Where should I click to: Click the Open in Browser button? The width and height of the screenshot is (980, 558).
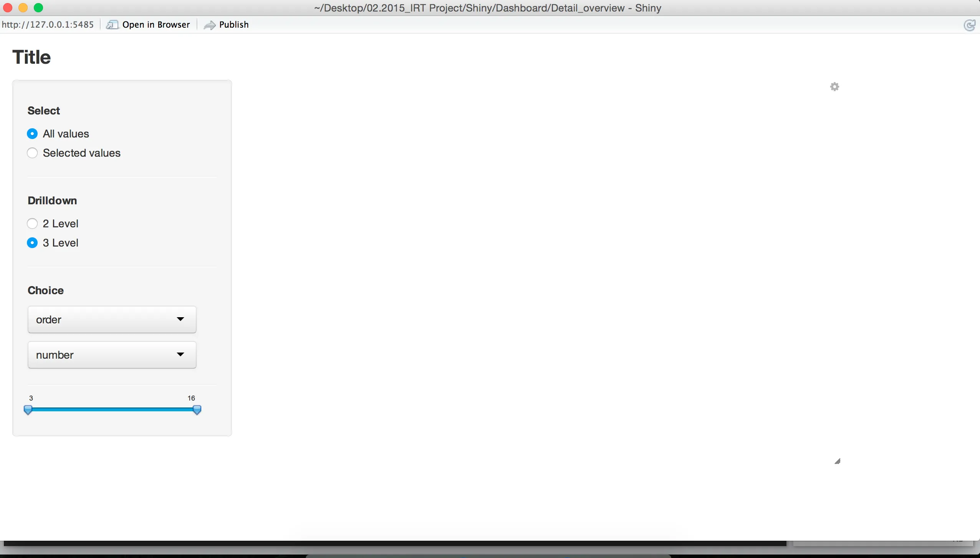tap(148, 24)
